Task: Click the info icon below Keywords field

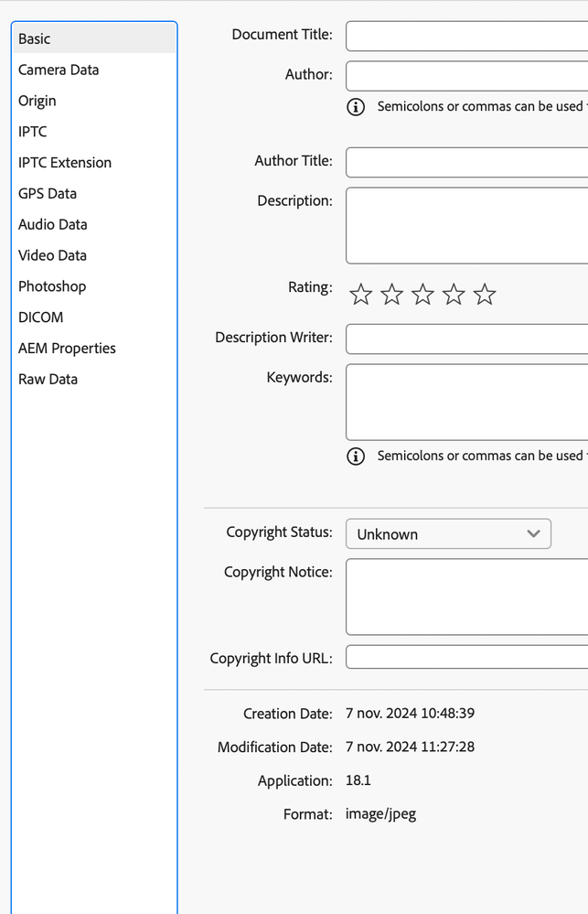Action: (356, 456)
